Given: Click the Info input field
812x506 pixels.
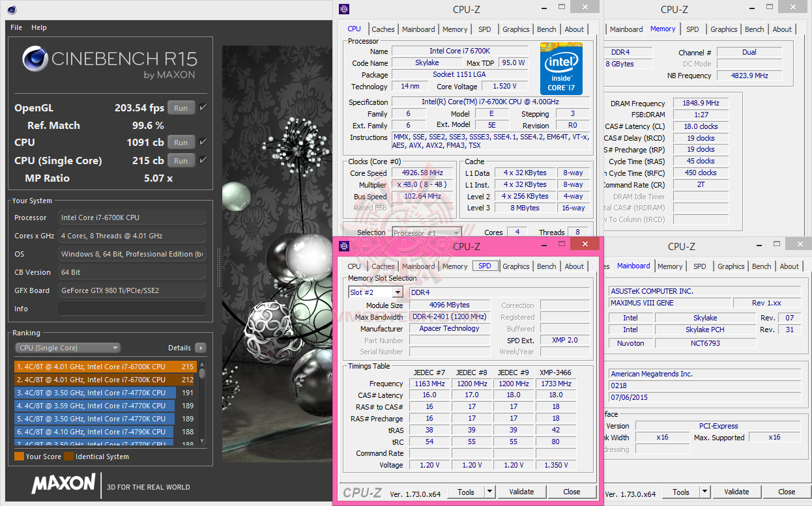Looking at the screenshot, I should [x=132, y=309].
